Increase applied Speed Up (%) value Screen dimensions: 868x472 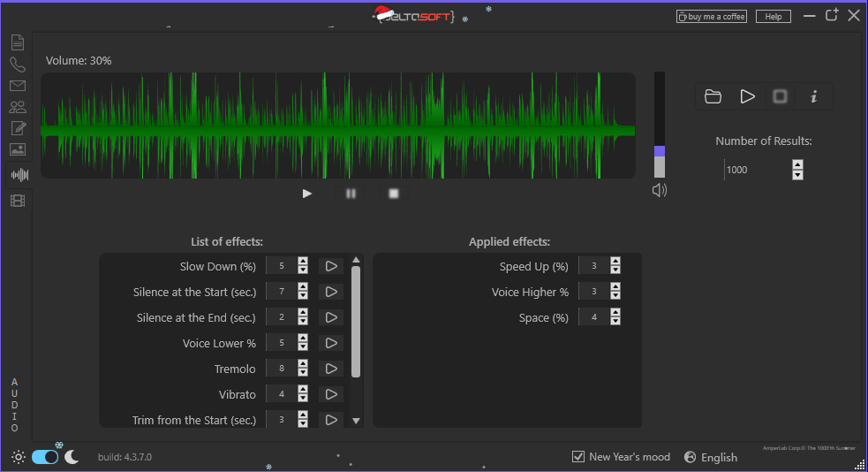[615, 262]
